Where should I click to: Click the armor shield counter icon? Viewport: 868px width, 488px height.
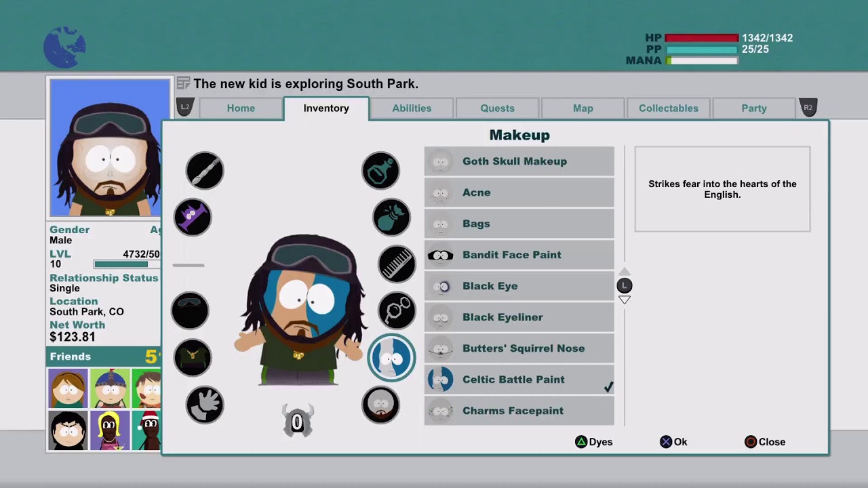point(297,422)
